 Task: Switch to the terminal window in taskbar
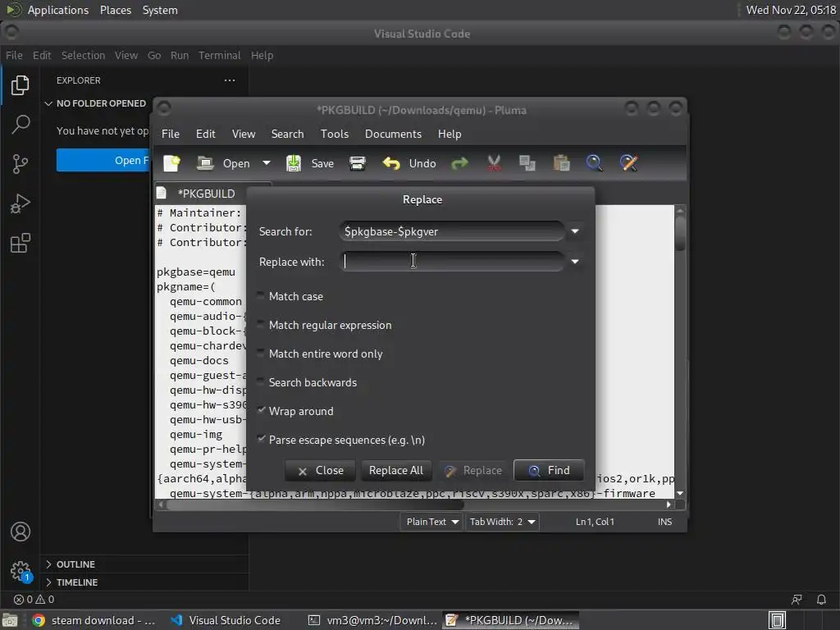tap(372, 620)
